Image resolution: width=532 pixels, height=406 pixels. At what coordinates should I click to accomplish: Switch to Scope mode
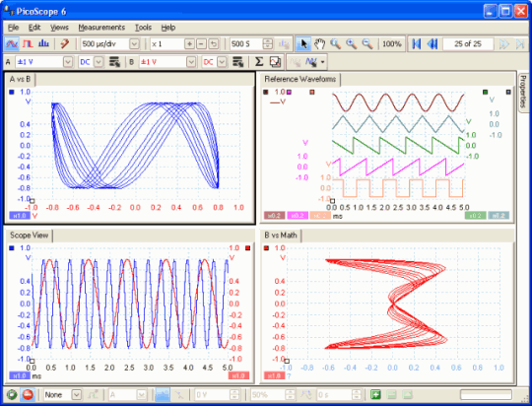pos(11,43)
